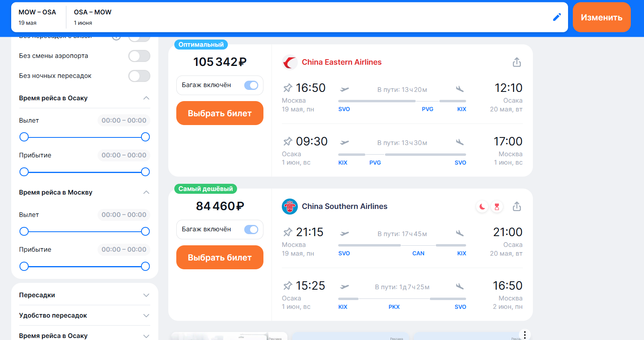Click left handle of Osaka departure slider
The image size is (644, 340).
coord(24,137)
